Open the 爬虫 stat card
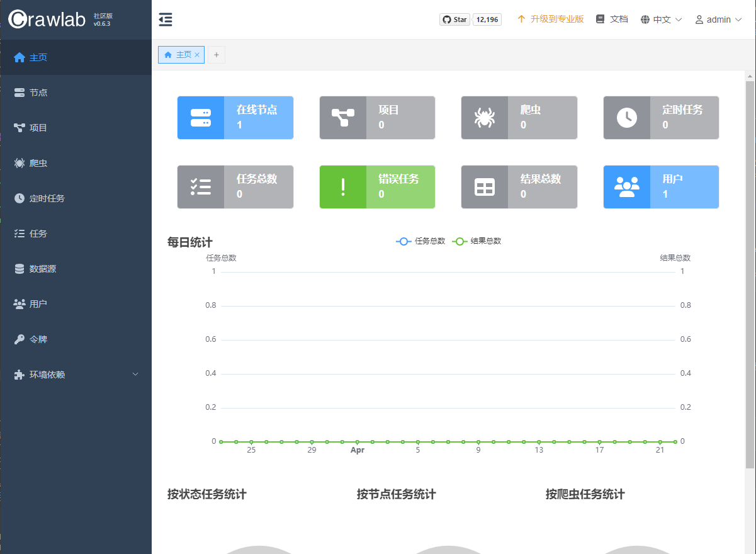This screenshot has width=756, height=554. (519, 118)
